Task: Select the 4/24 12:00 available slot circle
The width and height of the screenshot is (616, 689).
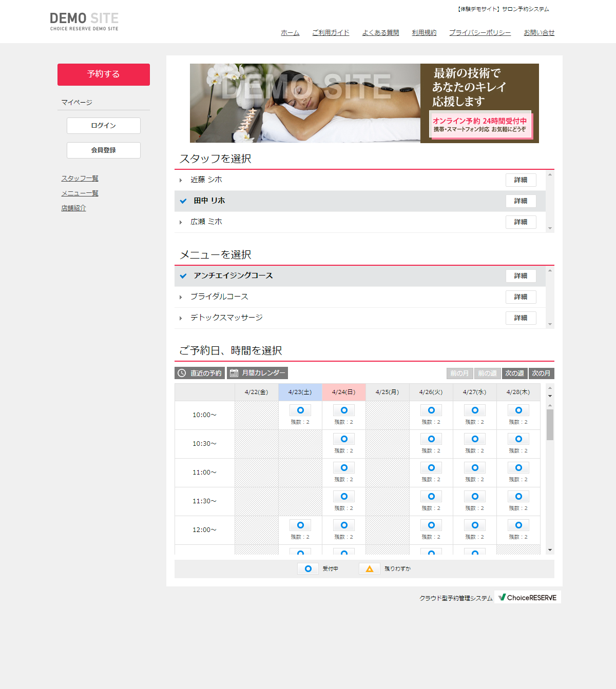Action: pyautogui.click(x=344, y=525)
